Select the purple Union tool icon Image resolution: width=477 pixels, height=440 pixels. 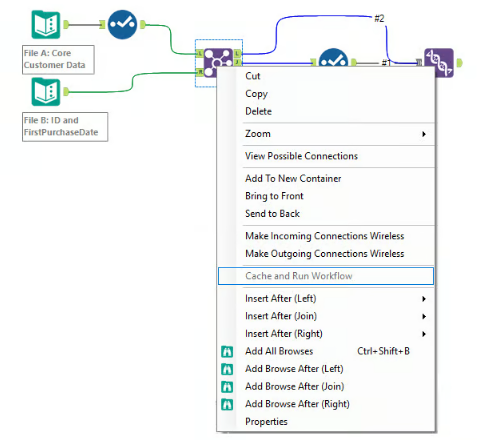pyautogui.click(x=439, y=63)
